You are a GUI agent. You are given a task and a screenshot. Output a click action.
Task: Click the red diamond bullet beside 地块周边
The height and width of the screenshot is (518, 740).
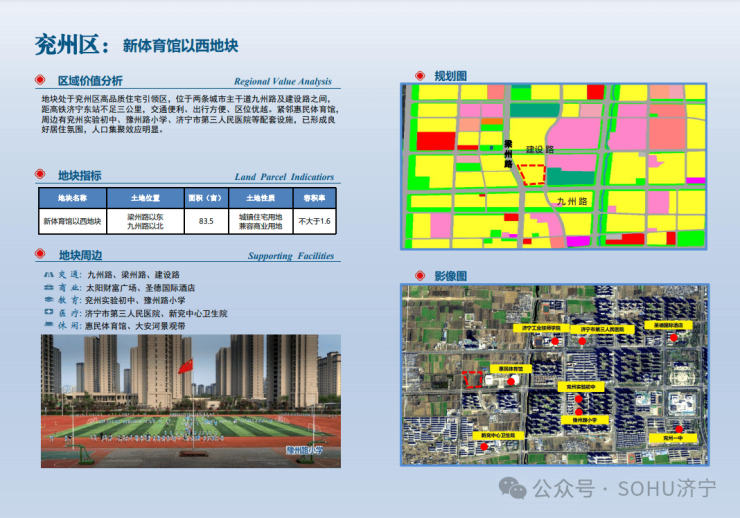click(40, 254)
